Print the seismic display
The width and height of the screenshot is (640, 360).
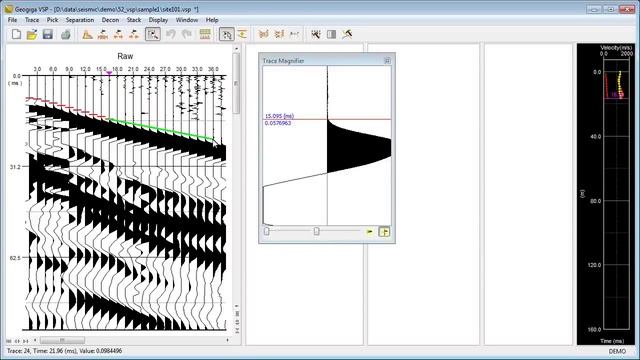[66, 34]
